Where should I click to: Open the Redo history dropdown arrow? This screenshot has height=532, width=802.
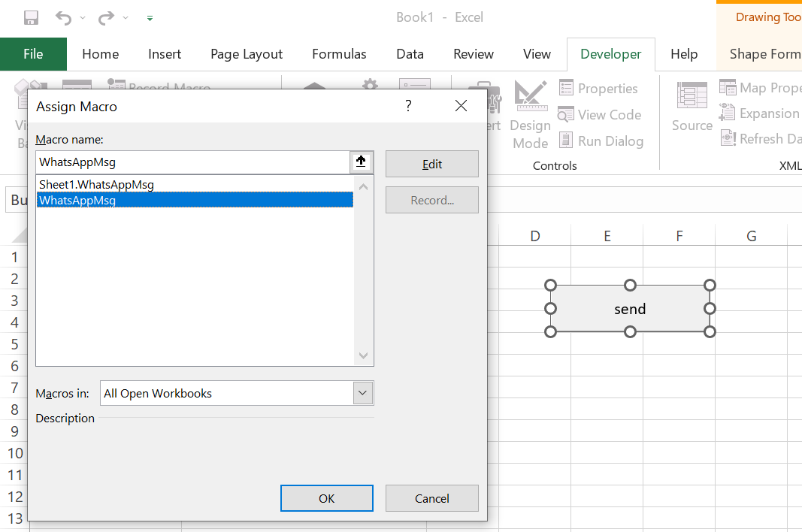126,18
